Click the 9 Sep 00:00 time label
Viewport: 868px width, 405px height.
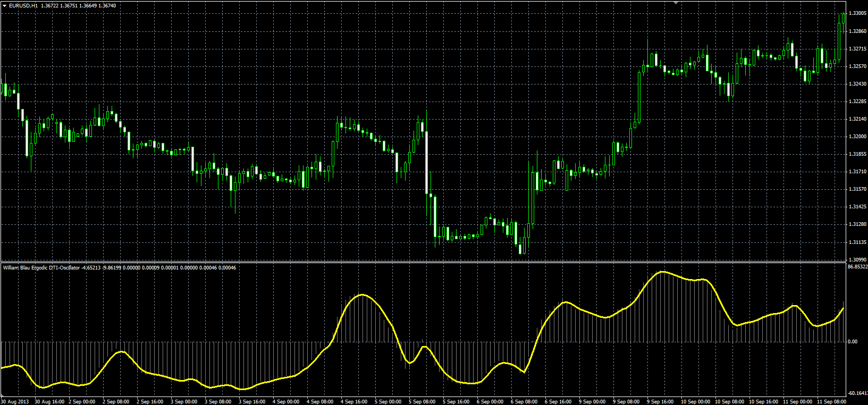coord(593,402)
